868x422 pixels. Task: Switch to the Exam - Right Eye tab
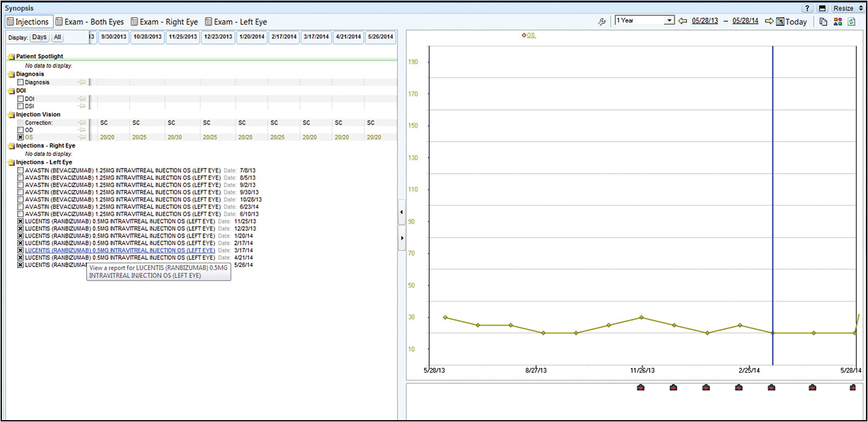pyautogui.click(x=164, y=21)
